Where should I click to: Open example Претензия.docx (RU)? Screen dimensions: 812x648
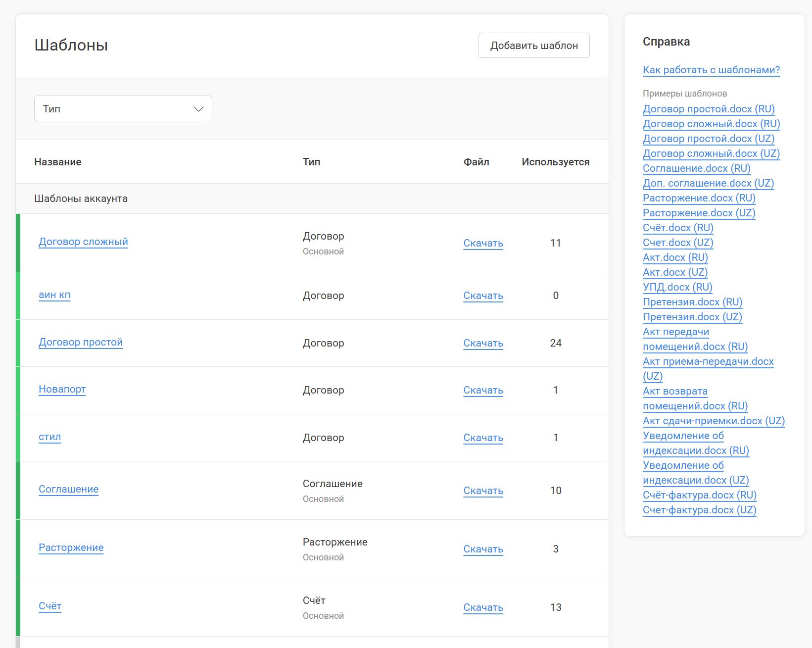click(693, 302)
